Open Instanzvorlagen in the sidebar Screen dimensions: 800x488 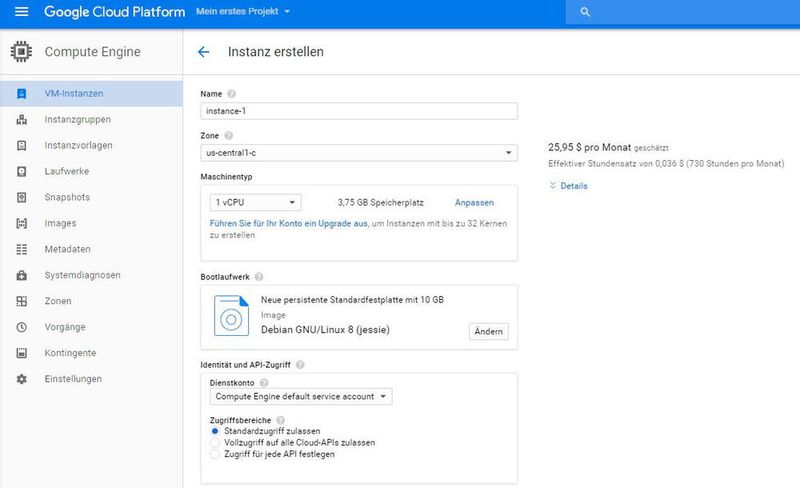[x=91, y=145]
